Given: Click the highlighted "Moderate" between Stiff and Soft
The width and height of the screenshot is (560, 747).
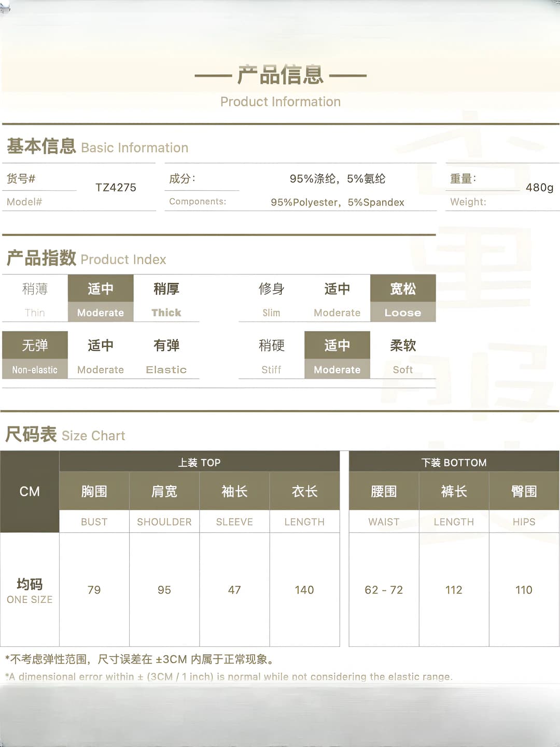Looking at the screenshot, I should click(337, 370).
